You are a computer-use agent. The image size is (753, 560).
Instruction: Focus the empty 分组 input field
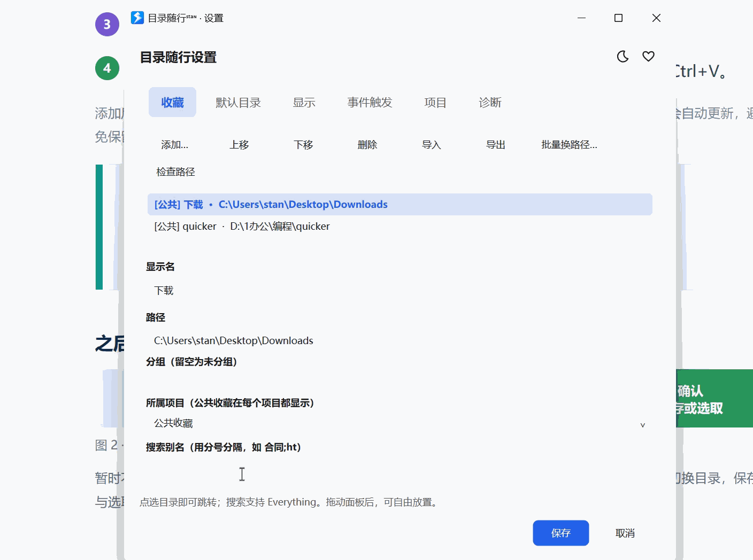399,382
